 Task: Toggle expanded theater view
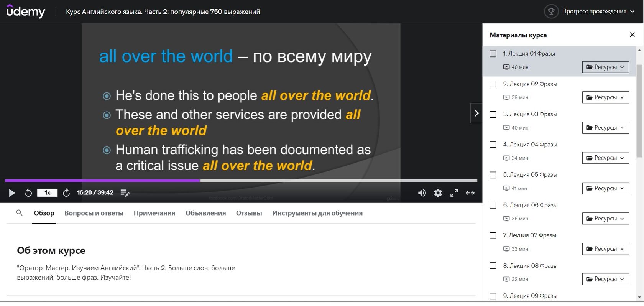pyautogui.click(x=470, y=193)
